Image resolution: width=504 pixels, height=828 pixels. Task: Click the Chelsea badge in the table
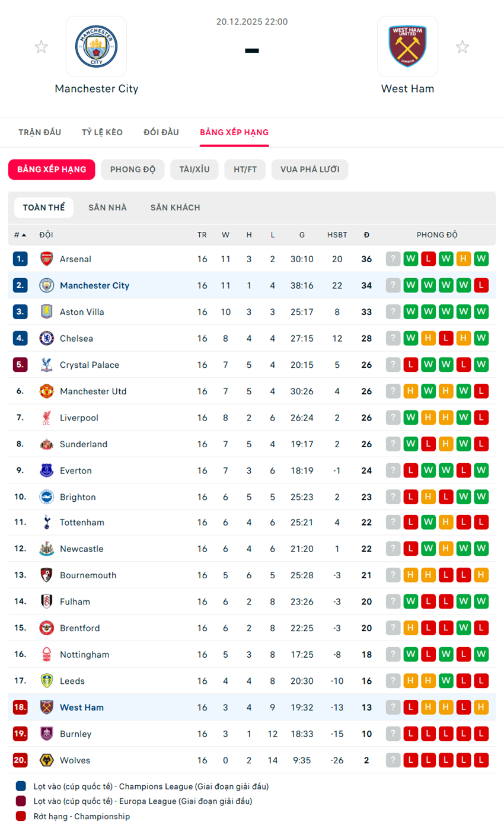(46, 338)
